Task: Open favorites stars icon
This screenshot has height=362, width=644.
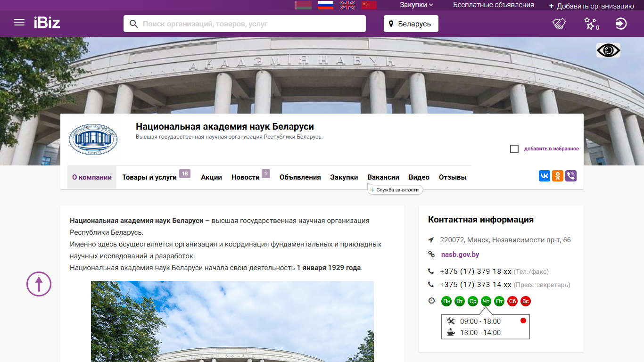Action: pyautogui.click(x=590, y=24)
